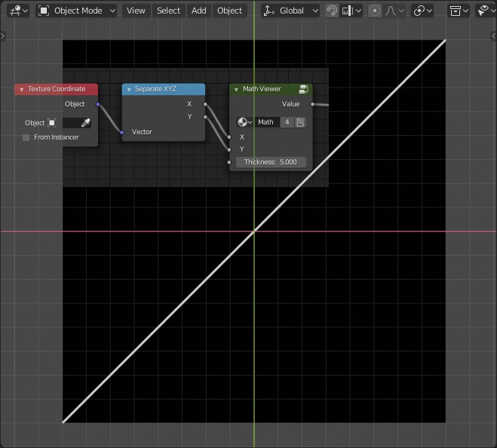497x448 pixels.
Task: Collapse the Texture Coordinate node
Action: 21,89
